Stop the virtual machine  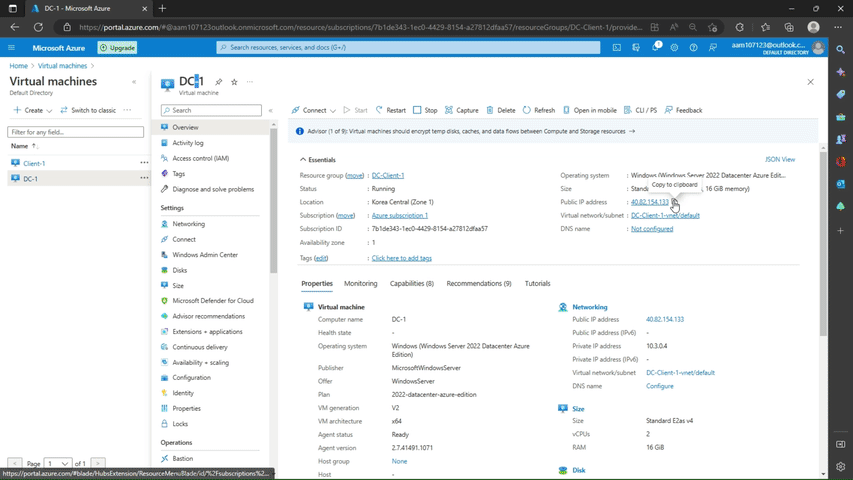click(x=425, y=110)
